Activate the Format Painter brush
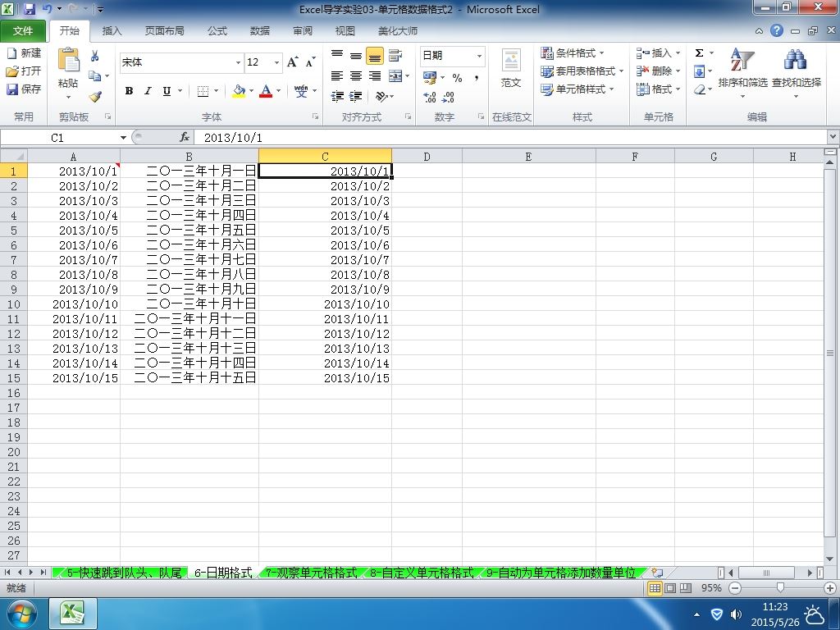Image resolution: width=840 pixels, height=630 pixels. tap(95, 97)
